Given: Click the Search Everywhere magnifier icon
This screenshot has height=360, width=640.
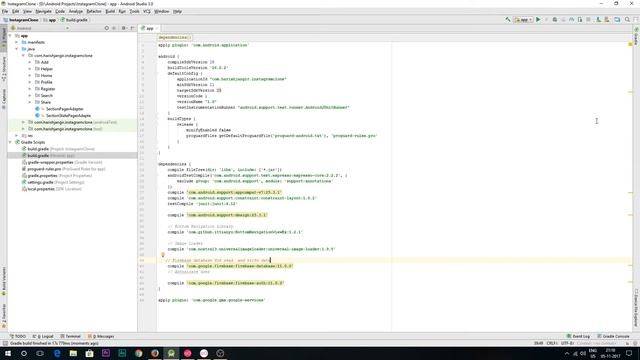Looking at the screenshot, I should (x=627, y=20).
